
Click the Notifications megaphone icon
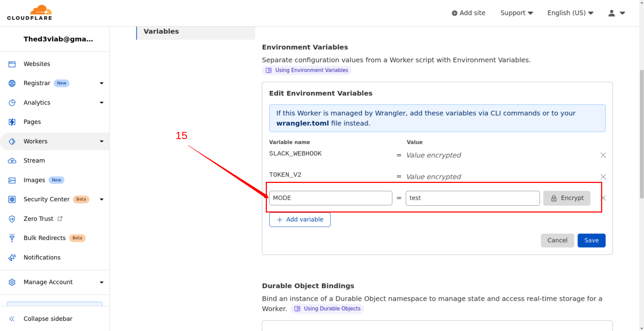(12, 258)
